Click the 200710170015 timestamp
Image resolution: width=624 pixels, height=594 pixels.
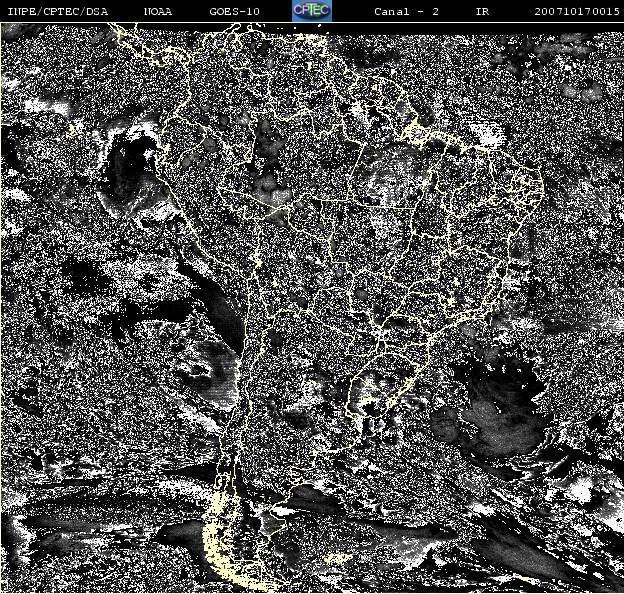coord(575,11)
